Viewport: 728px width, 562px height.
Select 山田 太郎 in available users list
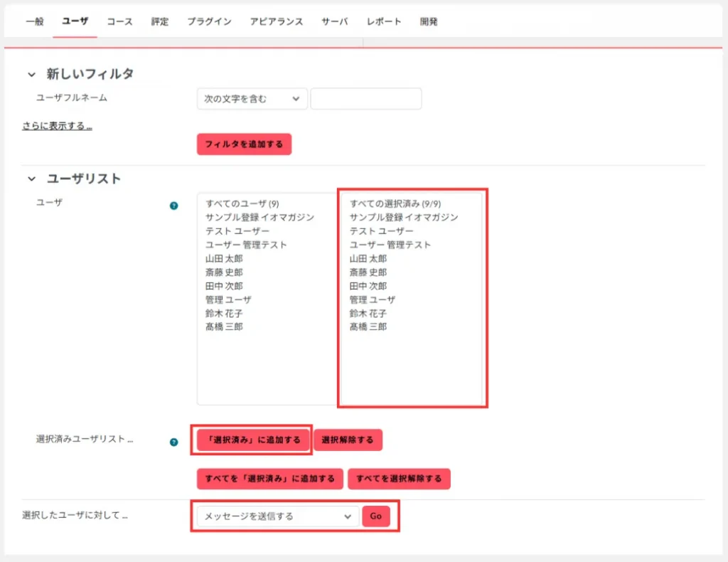point(224,258)
